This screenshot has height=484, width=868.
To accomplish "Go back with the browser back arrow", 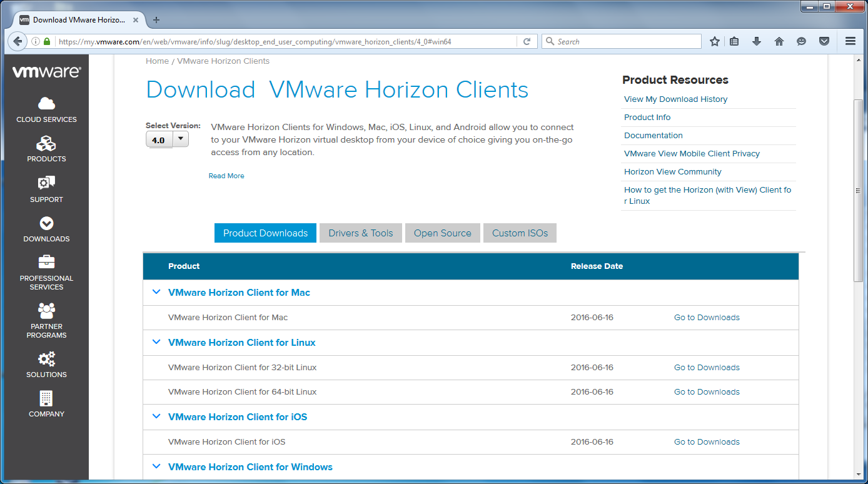I will pos(18,41).
